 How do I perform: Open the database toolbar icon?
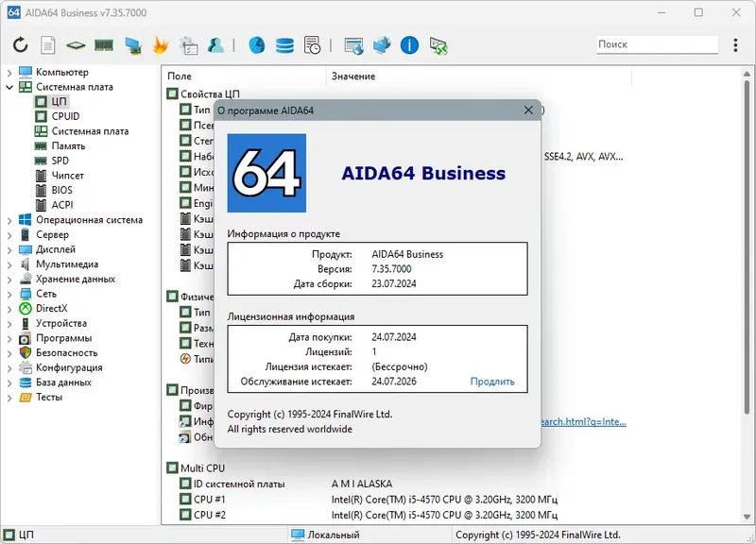click(x=283, y=44)
